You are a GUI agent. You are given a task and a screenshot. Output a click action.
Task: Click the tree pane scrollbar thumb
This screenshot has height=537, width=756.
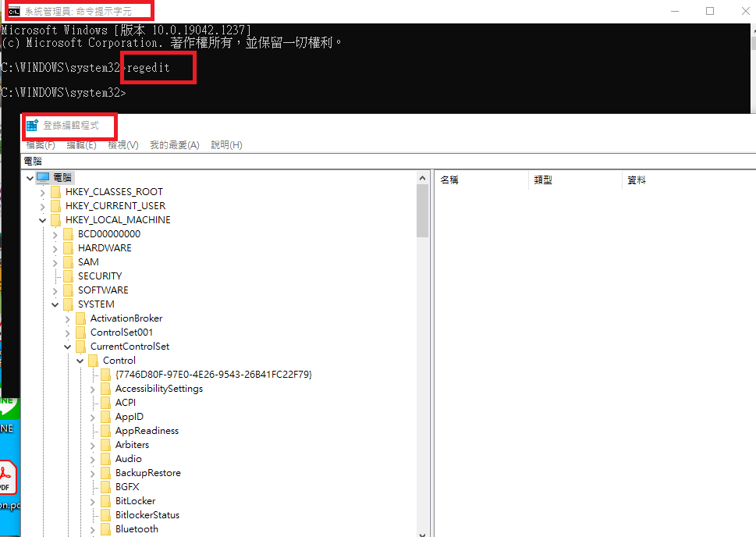[423, 211]
